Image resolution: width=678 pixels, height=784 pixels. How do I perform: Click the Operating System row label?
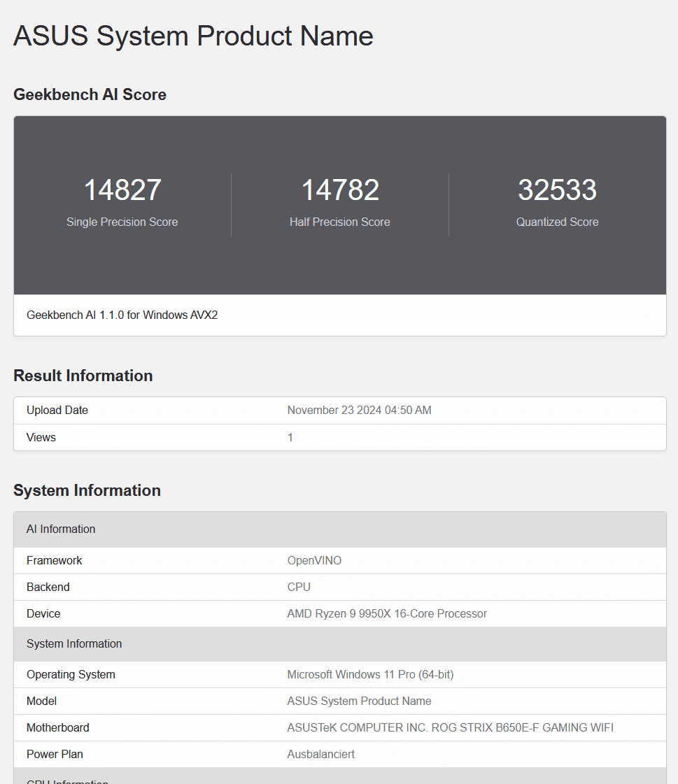tap(71, 674)
